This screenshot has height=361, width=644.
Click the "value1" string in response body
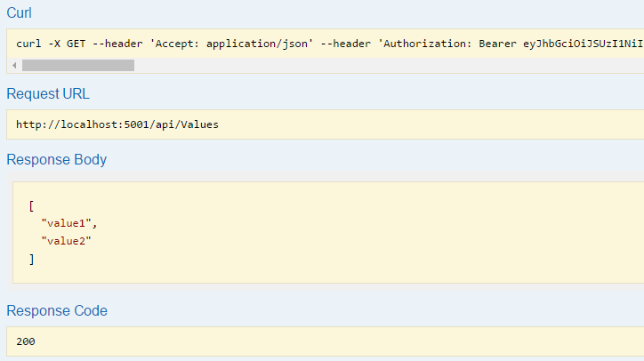click(x=66, y=223)
